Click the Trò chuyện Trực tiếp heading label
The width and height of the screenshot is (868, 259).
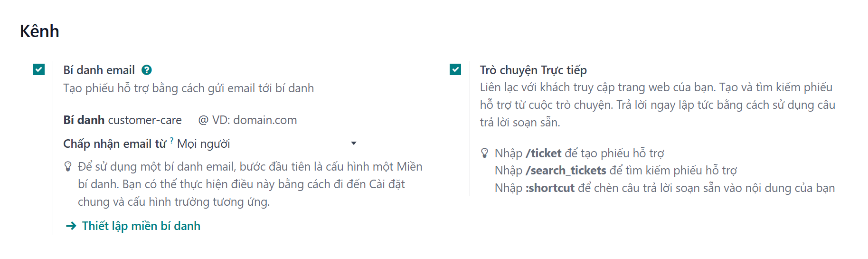[533, 70]
